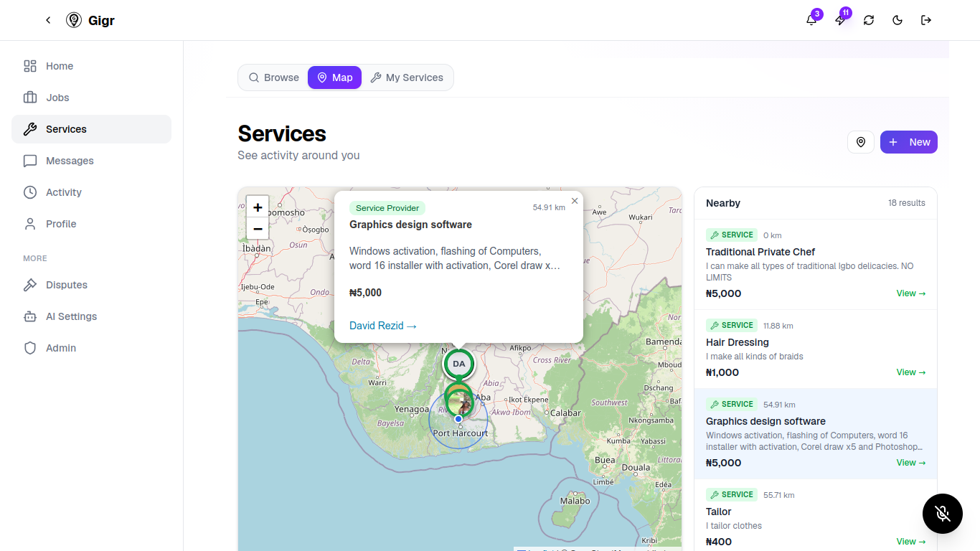Close the map popup
This screenshot has height=551, width=980.
click(x=575, y=201)
